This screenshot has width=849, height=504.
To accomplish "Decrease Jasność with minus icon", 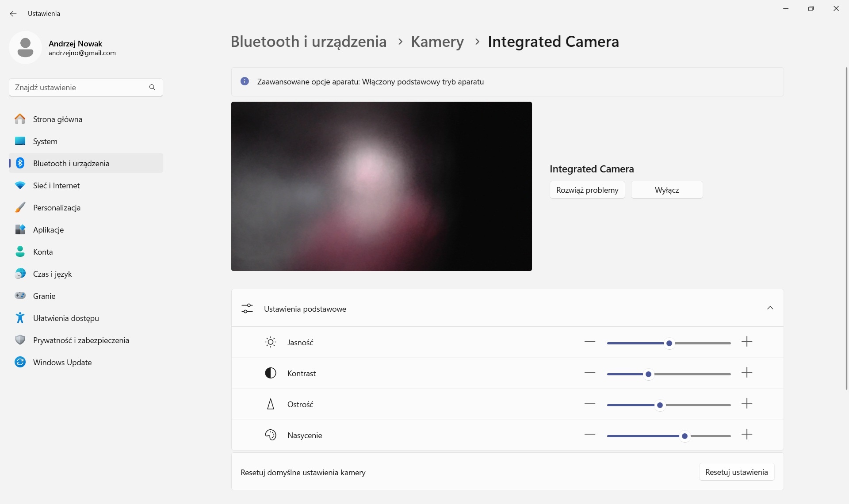I will [590, 342].
